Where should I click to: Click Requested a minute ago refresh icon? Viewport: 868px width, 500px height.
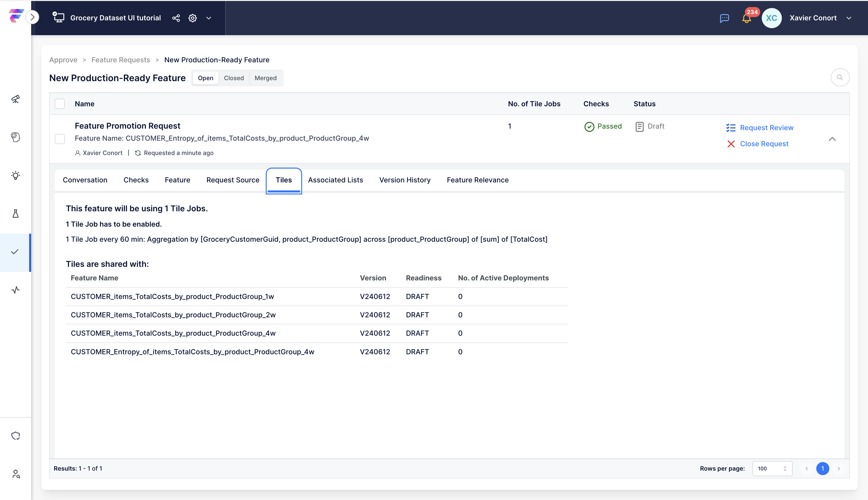point(138,153)
